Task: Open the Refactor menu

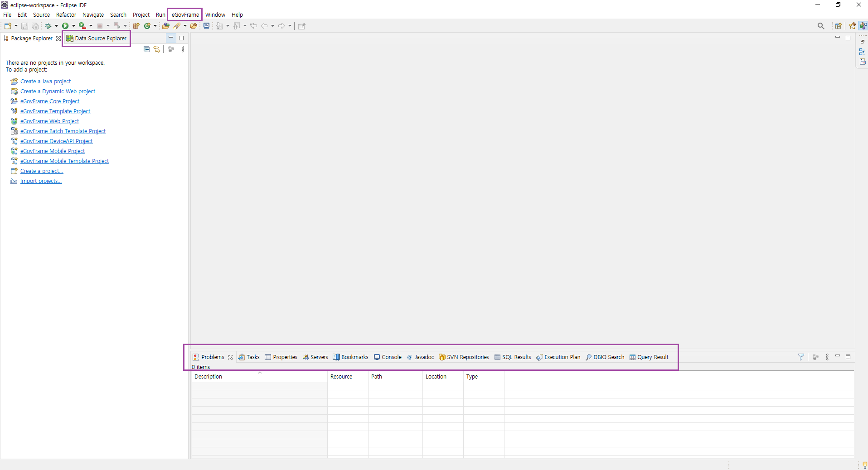Action: coord(66,15)
